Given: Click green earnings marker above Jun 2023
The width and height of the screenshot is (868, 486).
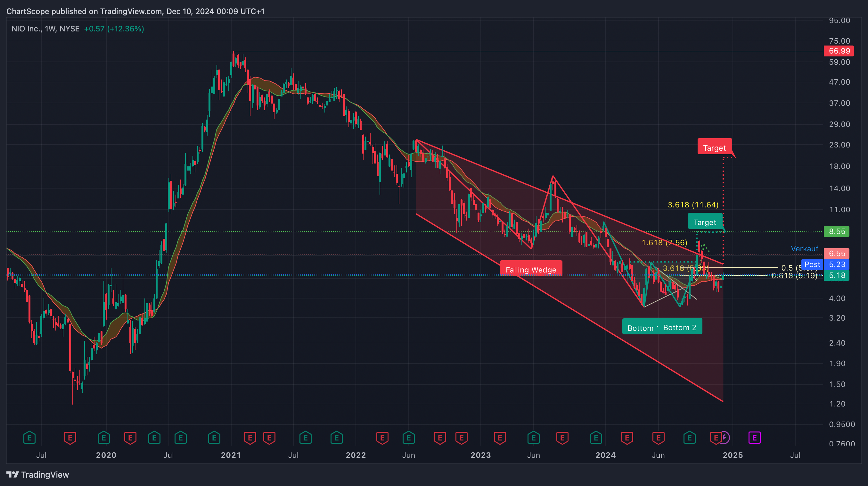Looking at the screenshot, I should [533, 438].
